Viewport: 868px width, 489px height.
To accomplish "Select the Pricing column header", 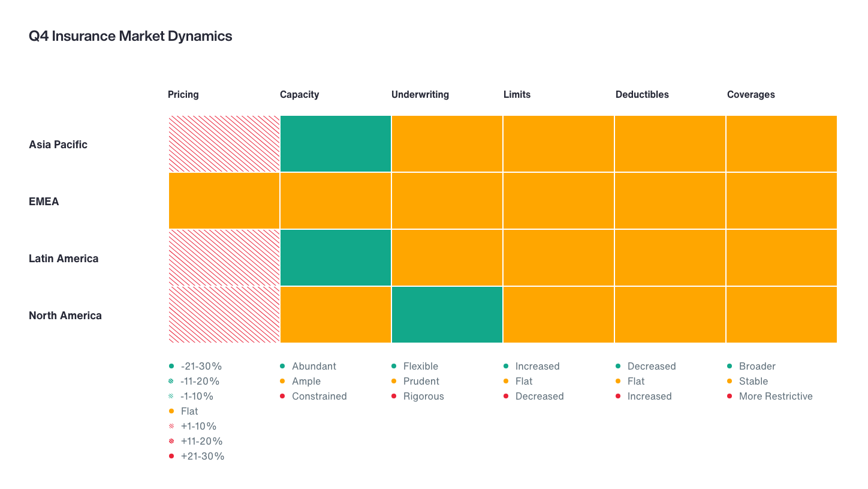I will [183, 94].
